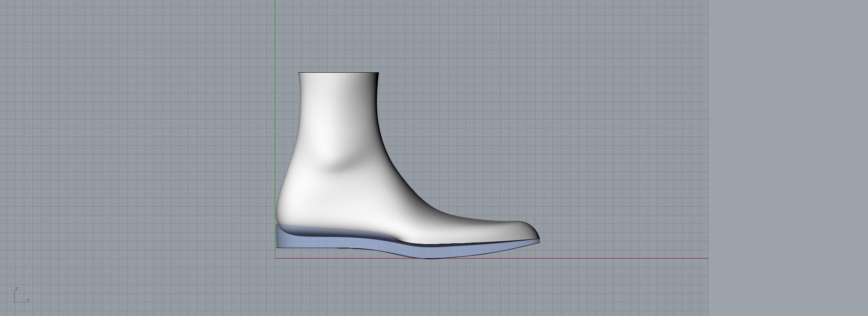
Task: Click the red horizontal axis line
Action: (x=592, y=258)
